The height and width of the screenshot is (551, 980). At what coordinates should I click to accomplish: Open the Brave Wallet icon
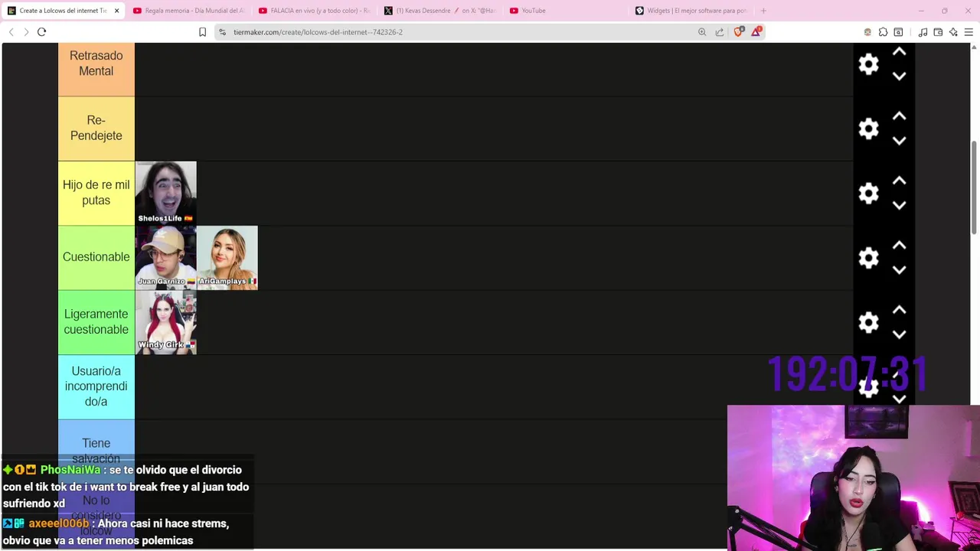click(x=938, y=32)
